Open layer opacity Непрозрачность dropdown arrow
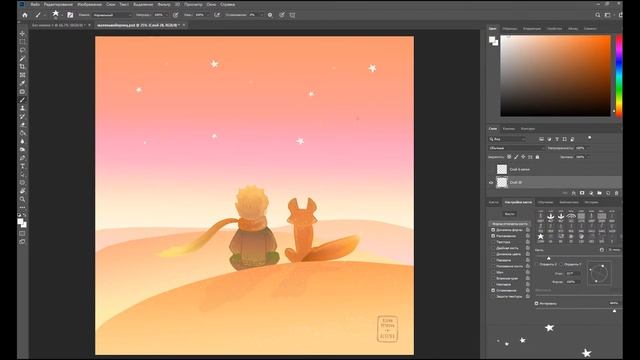 [588, 148]
